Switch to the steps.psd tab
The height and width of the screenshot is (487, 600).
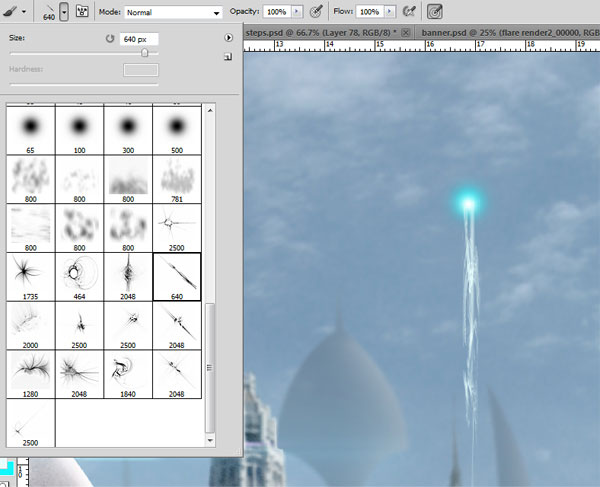(321, 33)
